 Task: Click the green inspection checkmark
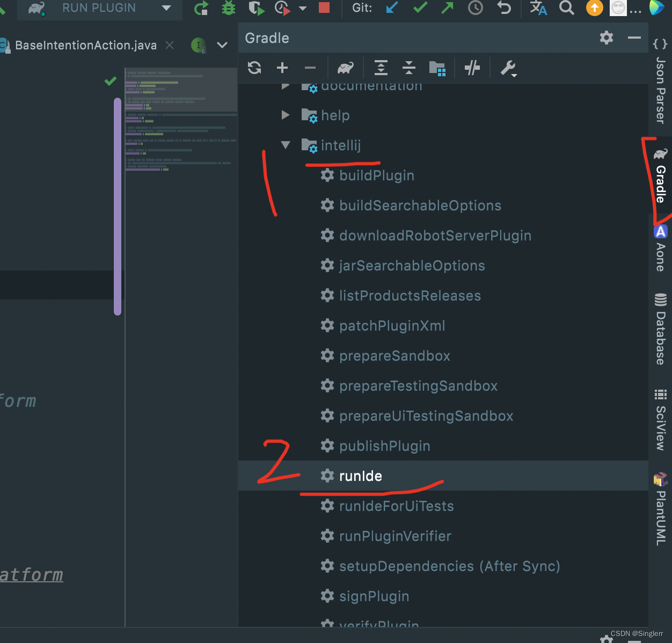(111, 81)
